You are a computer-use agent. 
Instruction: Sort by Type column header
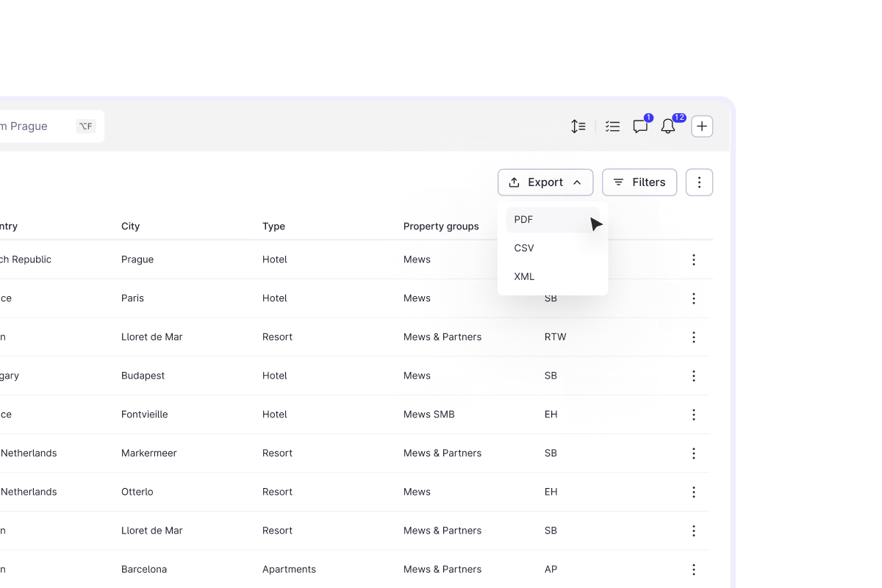273,226
